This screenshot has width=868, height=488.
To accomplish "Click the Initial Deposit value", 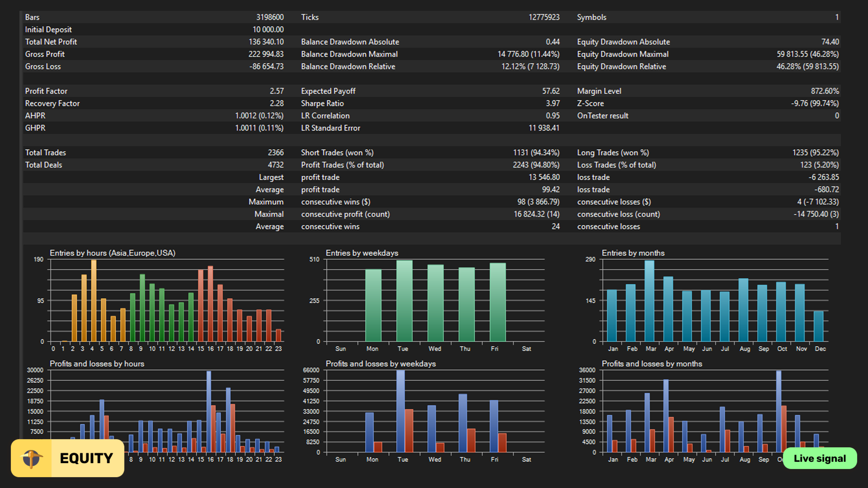I will click(268, 29).
